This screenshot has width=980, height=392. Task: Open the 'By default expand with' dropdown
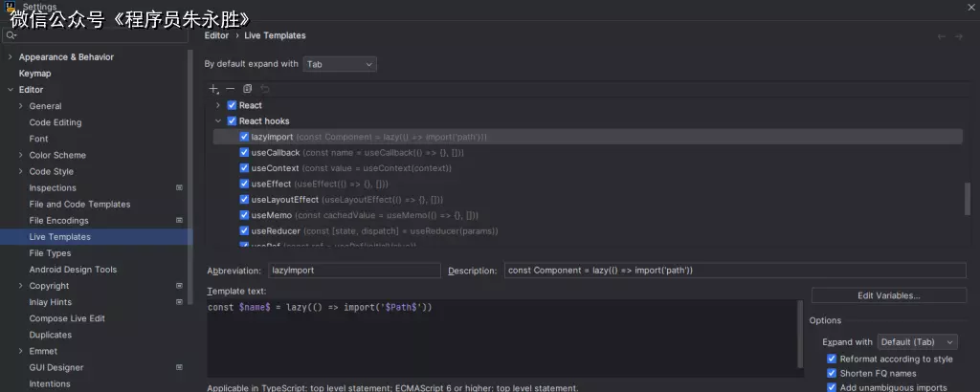(x=340, y=64)
